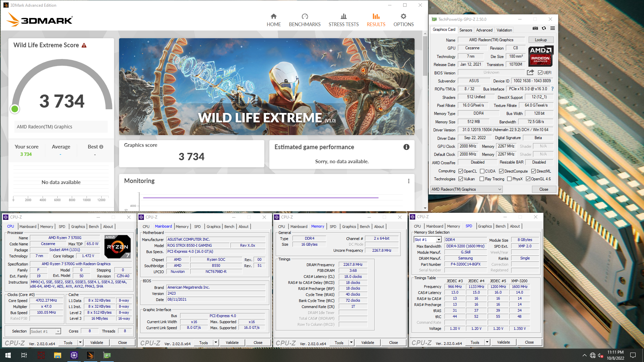Open the Slot #1 memory slot dropdown
The height and width of the screenshot is (362, 644).
point(427,240)
